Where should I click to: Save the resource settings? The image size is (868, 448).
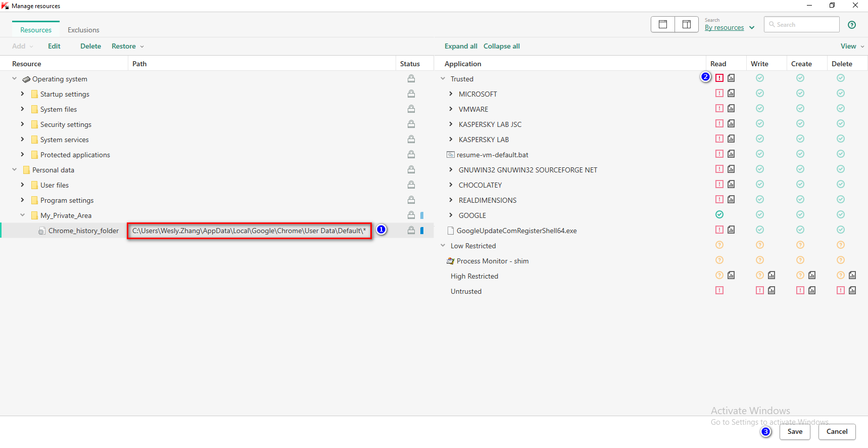795,431
